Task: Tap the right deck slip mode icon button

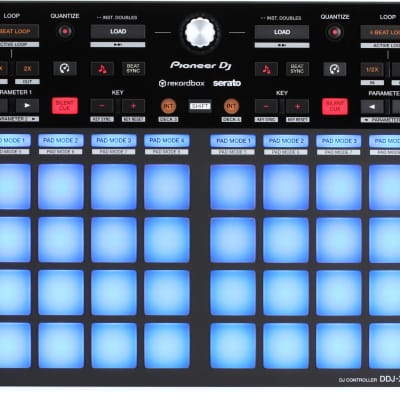Action: (x=334, y=69)
